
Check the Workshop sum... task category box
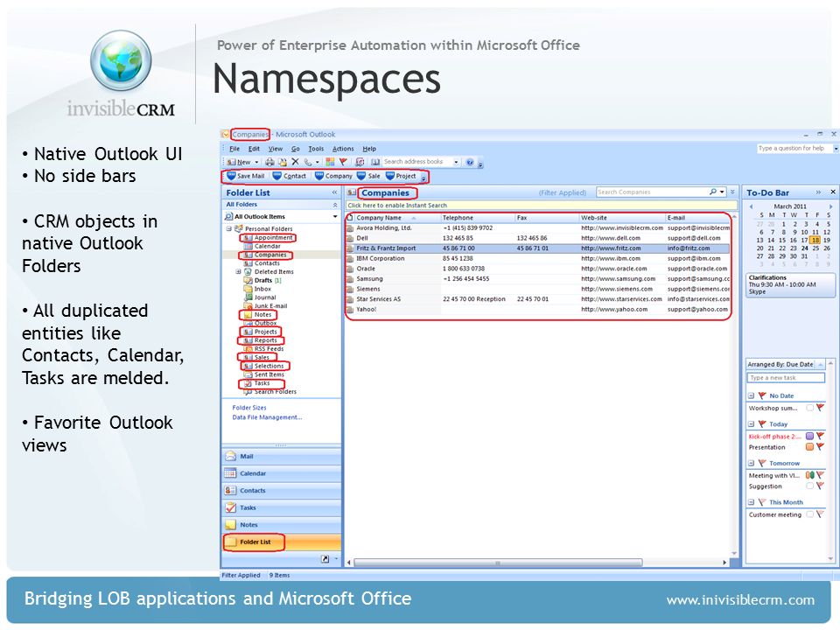coord(810,408)
